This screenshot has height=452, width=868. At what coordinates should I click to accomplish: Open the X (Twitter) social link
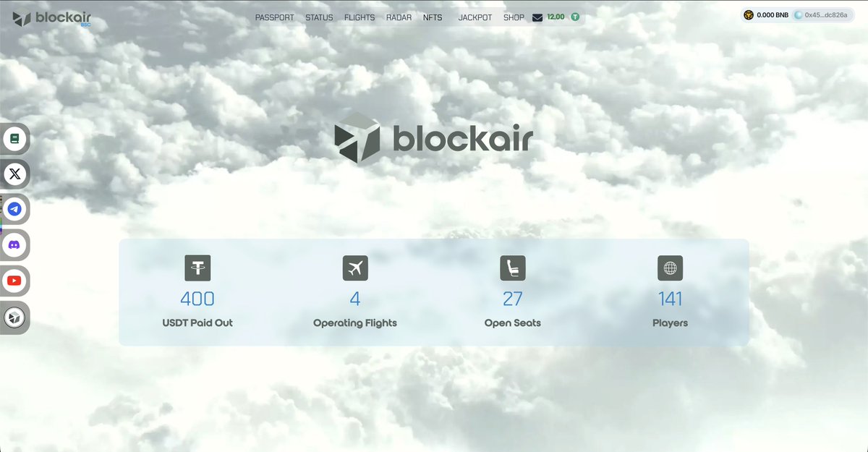point(14,174)
